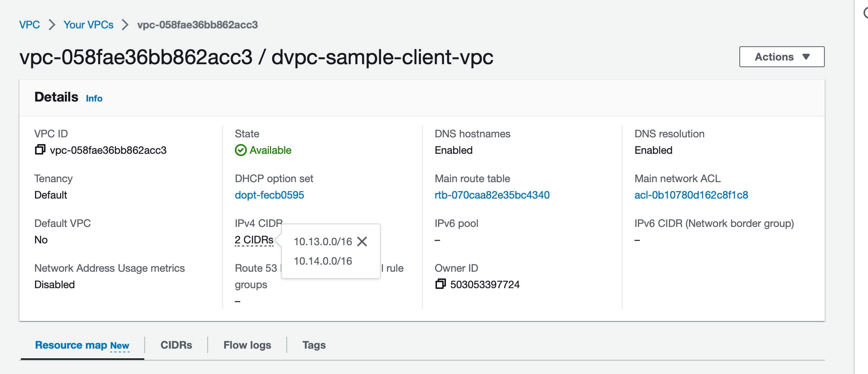
Task: Close the IPv4 CIDR popover
Action: click(362, 241)
